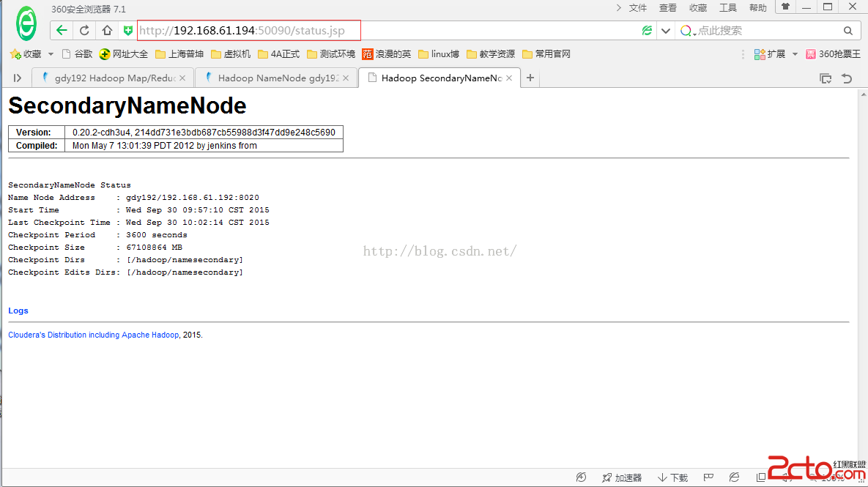The image size is (868, 487).
Task: Open the 帮助 menu
Action: click(x=758, y=8)
